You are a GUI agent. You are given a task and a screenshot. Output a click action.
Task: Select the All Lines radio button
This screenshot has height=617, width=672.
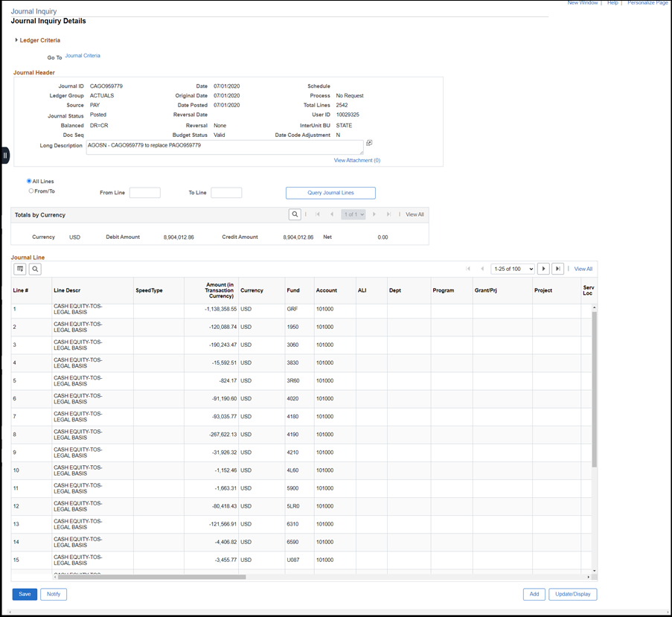click(x=29, y=182)
